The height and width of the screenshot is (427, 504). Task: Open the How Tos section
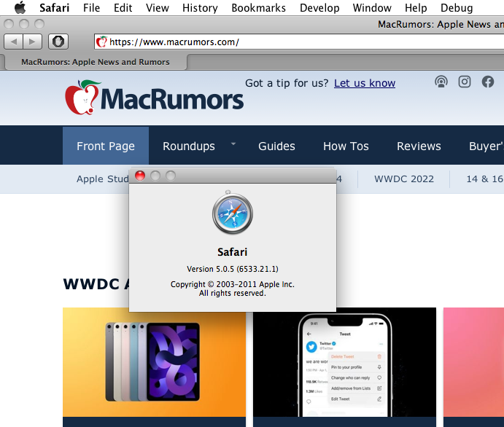pos(346,146)
